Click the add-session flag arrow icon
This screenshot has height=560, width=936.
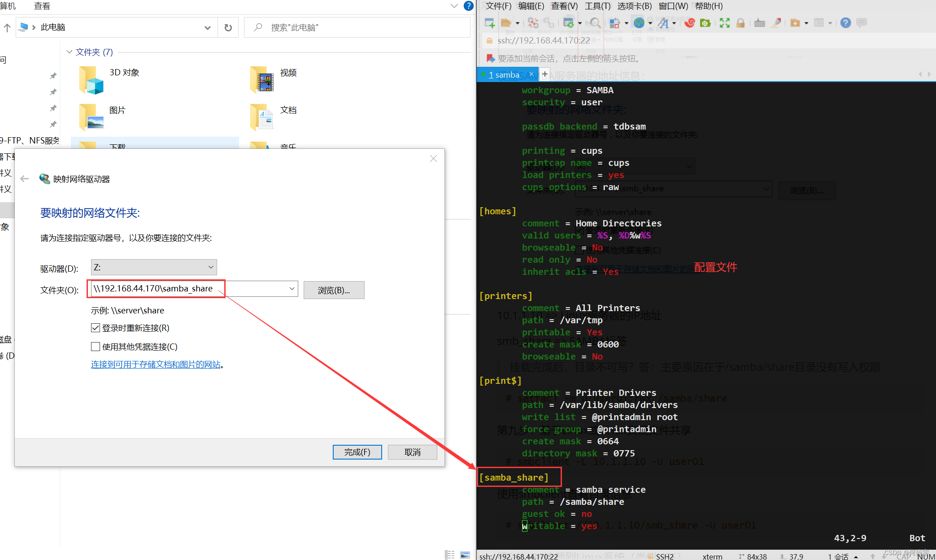[x=491, y=58]
